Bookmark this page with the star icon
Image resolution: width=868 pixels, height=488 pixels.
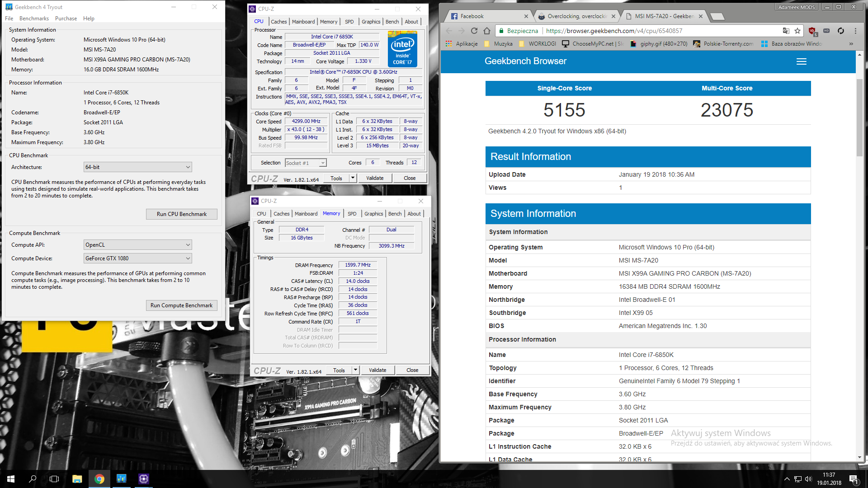click(x=797, y=31)
